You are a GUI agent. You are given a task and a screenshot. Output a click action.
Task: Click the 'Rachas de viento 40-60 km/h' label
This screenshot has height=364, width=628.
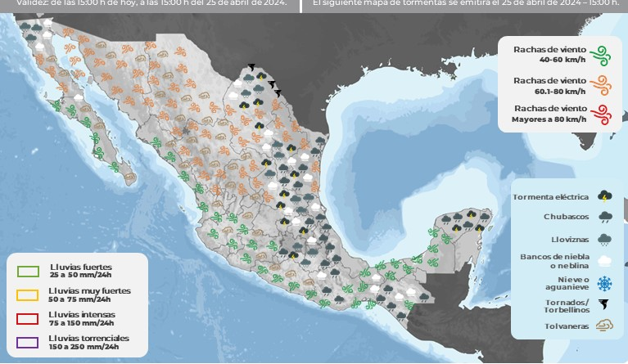click(x=549, y=55)
